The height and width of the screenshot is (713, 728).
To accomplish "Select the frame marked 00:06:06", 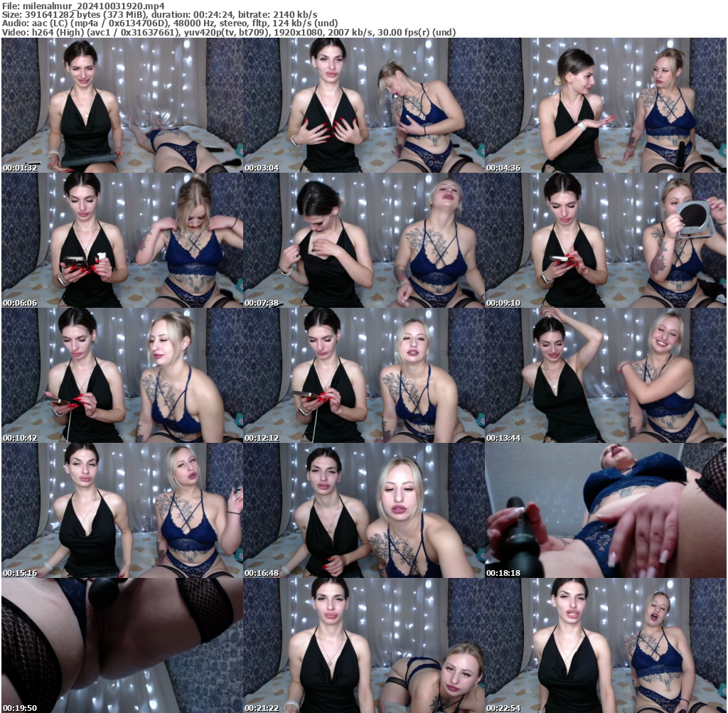I will click(x=121, y=242).
